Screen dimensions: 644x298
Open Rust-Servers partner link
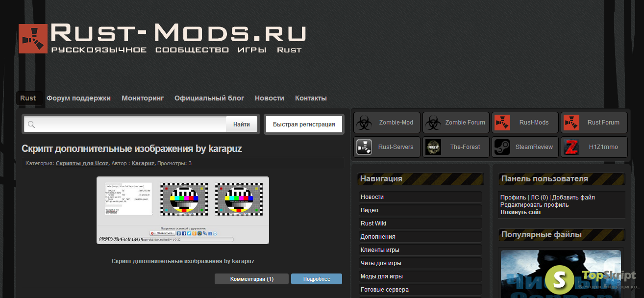tap(387, 147)
